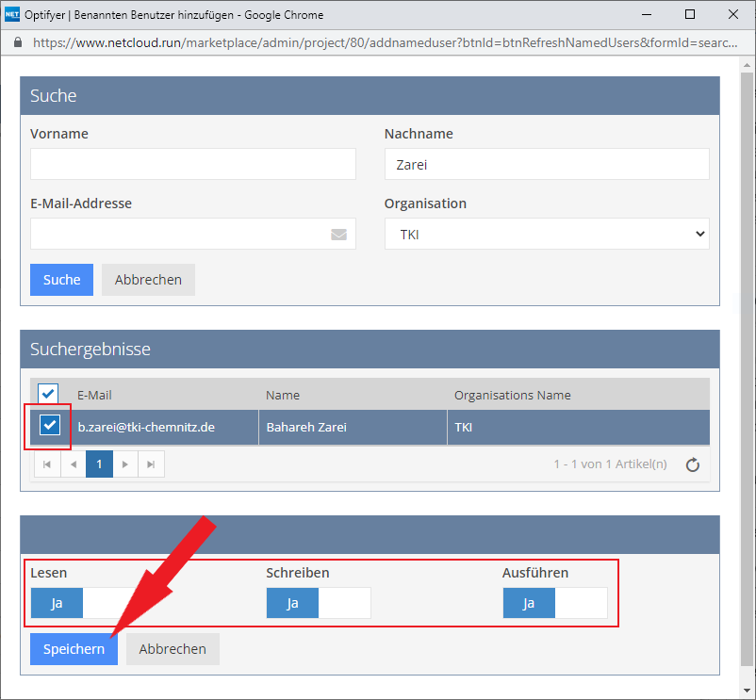The width and height of the screenshot is (756, 700).
Task: Click the blue Suche button
Action: tap(61, 280)
